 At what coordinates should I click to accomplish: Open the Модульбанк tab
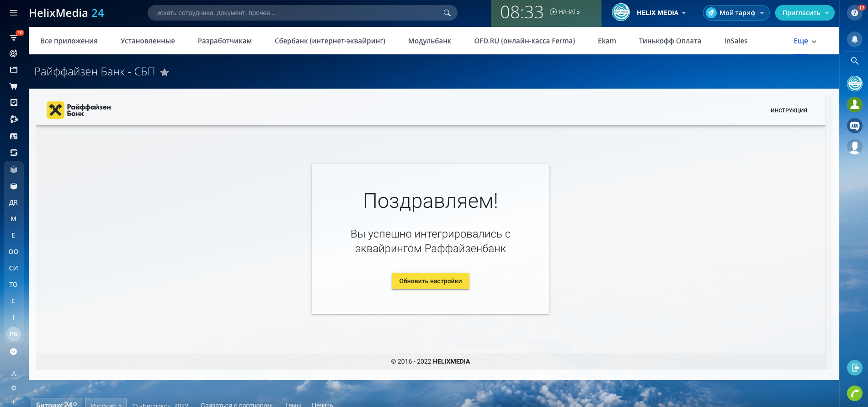[x=430, y=41]
